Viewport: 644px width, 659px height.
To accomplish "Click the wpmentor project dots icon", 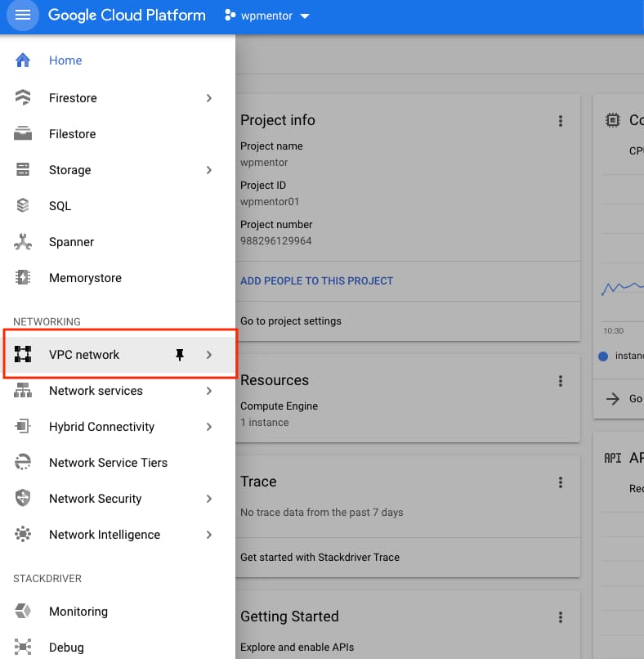I will pyautogui.click(x=230, y=16).
